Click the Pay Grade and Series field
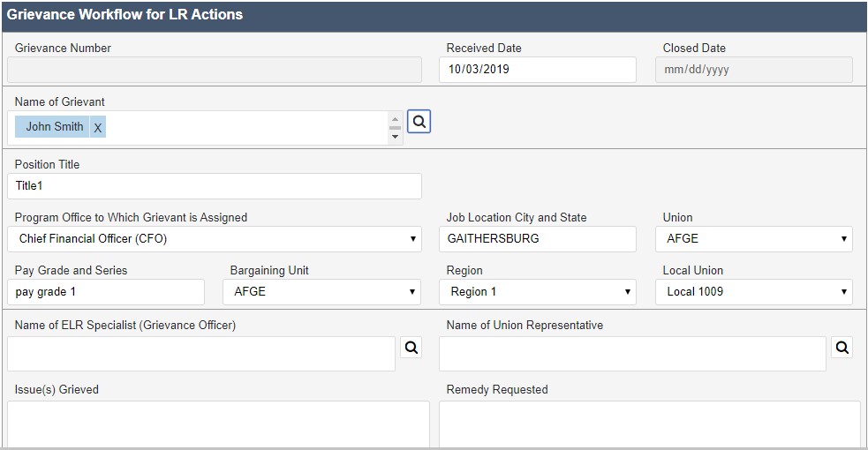Image resolution: width=868 pixels, height=450 pixels. [x=106, y=292]
